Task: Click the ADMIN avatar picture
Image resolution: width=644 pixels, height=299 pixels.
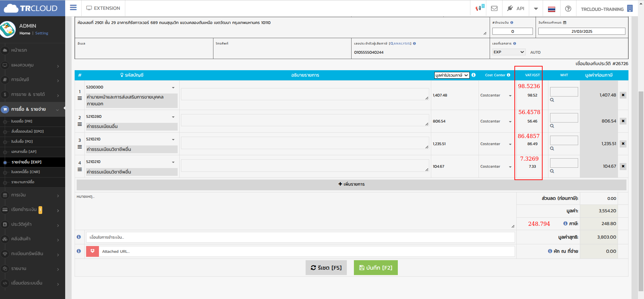Action: click(x=8, y=29)
